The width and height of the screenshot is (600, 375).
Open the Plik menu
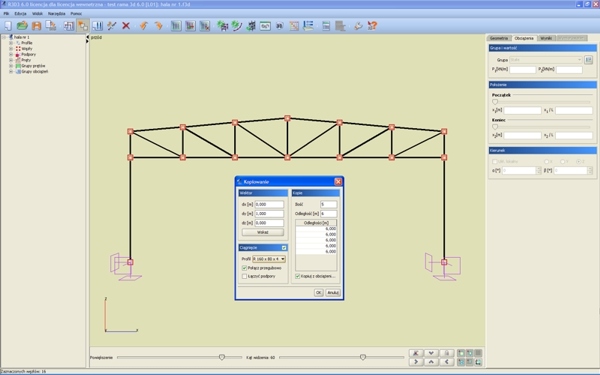coord(6,13)
